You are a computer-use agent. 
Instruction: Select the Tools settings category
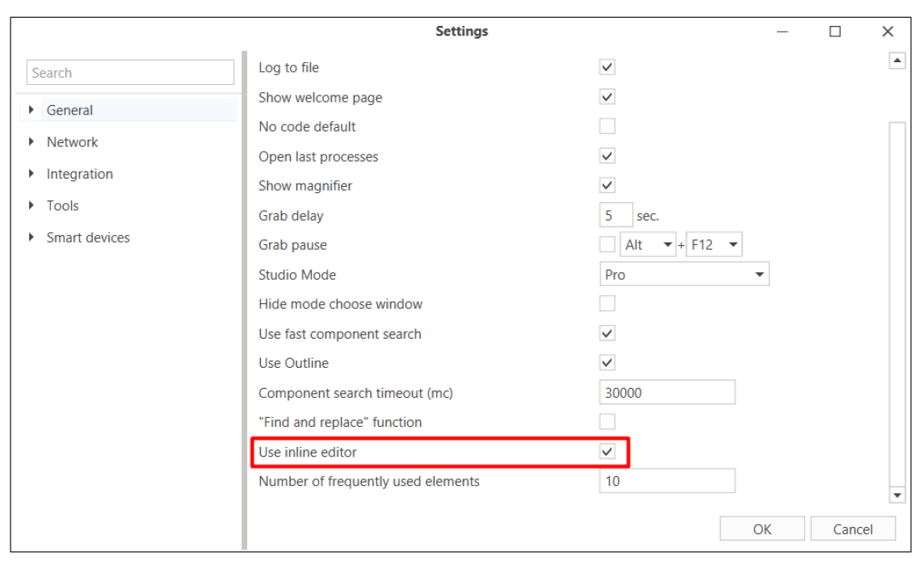[x=62, y=205]
